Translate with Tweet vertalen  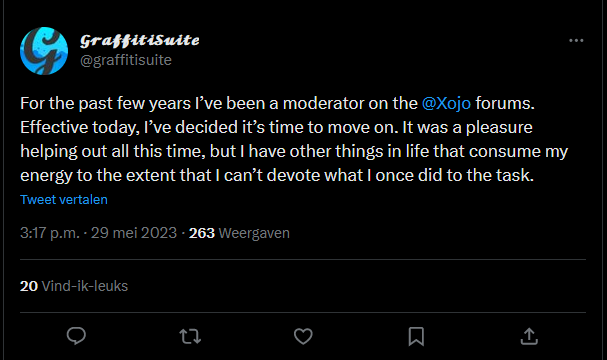pyautogui.click(x=64, y=199)
